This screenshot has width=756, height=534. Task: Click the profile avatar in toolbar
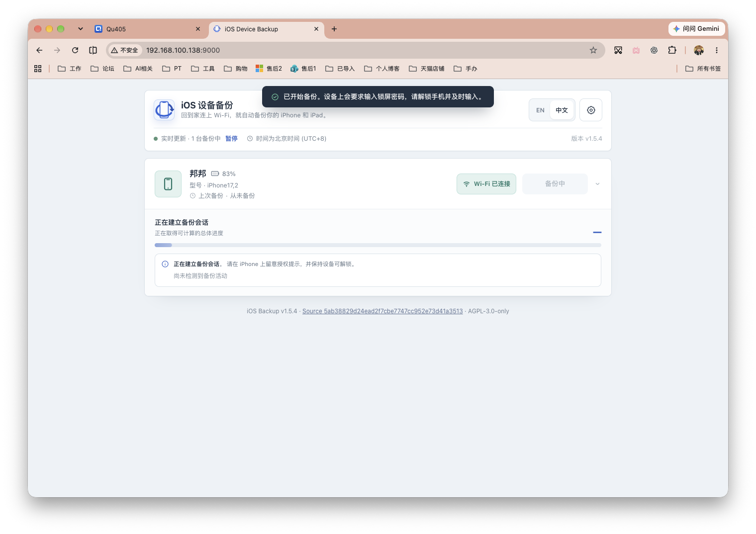point(699,50)
